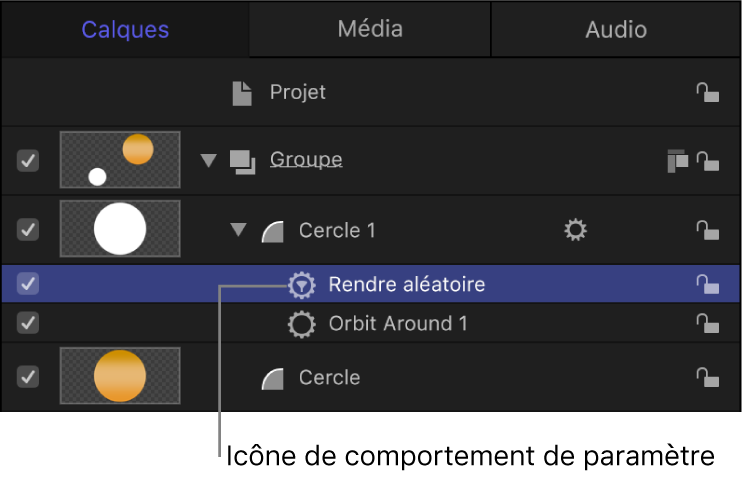742x479 pixels.
Task: Toggle the Orbit Around 1 checkbox
Action: click(29, 324)
